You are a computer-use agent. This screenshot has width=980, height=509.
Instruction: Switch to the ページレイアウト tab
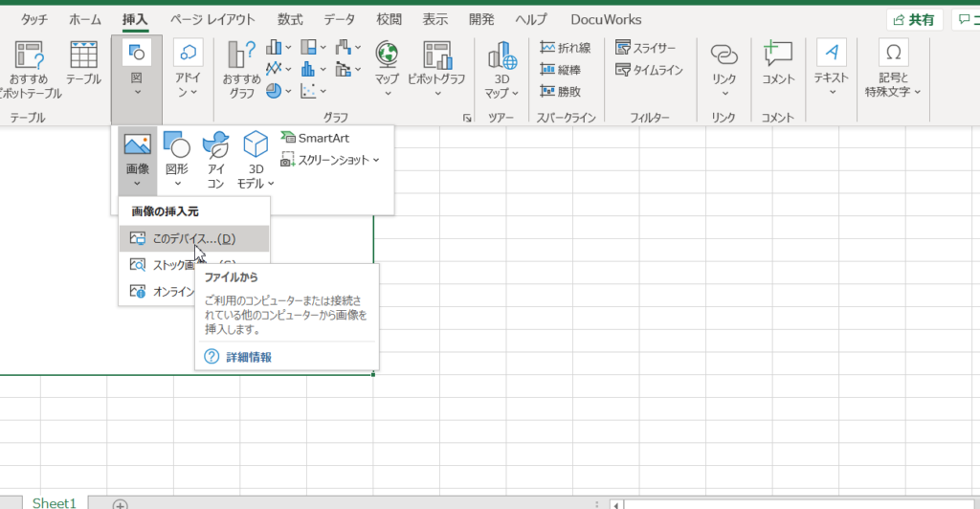[x=212, y=19]
